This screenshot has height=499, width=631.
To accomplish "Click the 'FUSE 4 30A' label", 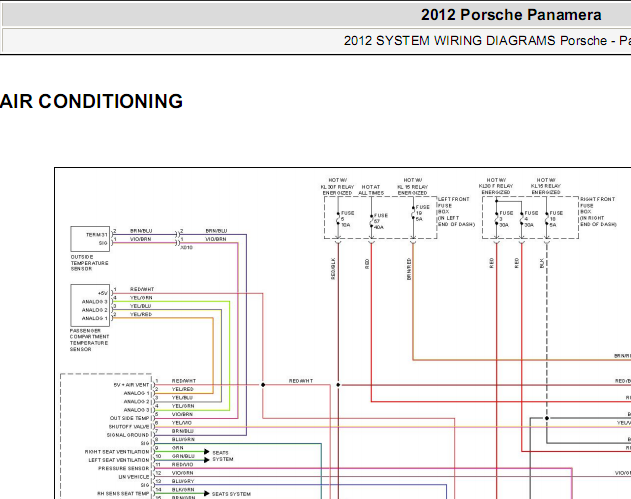I will [x=531, y=219].
